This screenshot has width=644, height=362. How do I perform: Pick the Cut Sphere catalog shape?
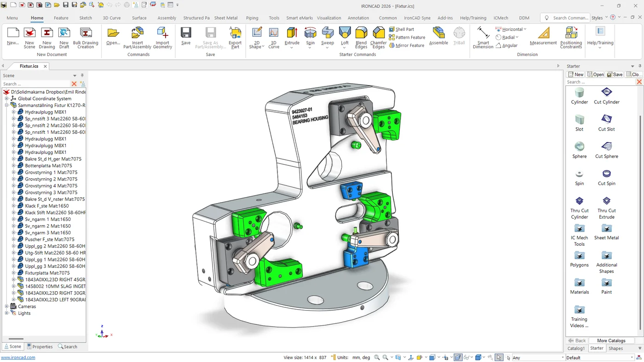tap(607, 150)
